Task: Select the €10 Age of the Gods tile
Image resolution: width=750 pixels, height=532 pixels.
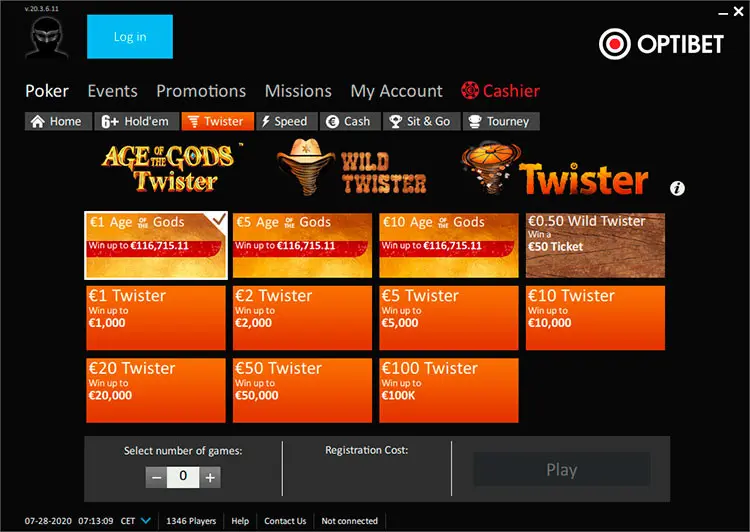Action: coord(449,245)
